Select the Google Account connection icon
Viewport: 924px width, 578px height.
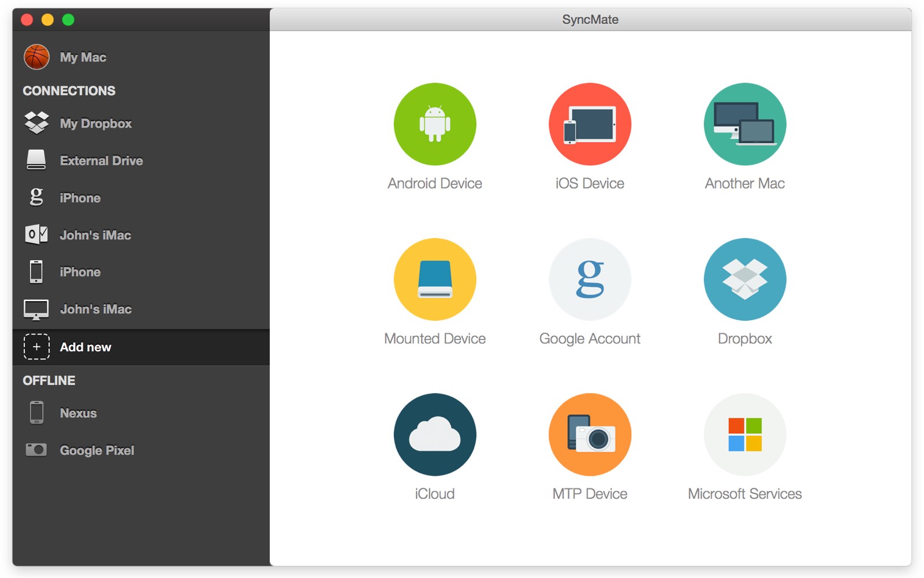[590, 279]
